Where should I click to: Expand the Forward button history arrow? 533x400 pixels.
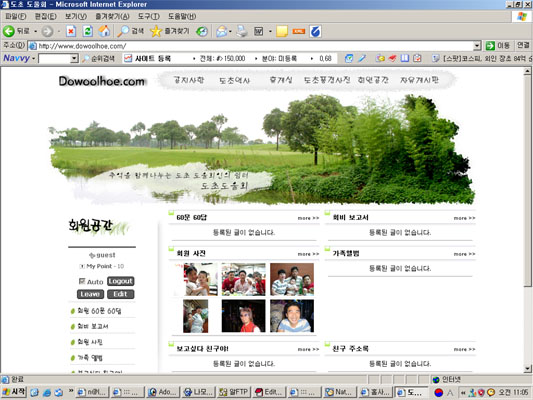[59, 31]
